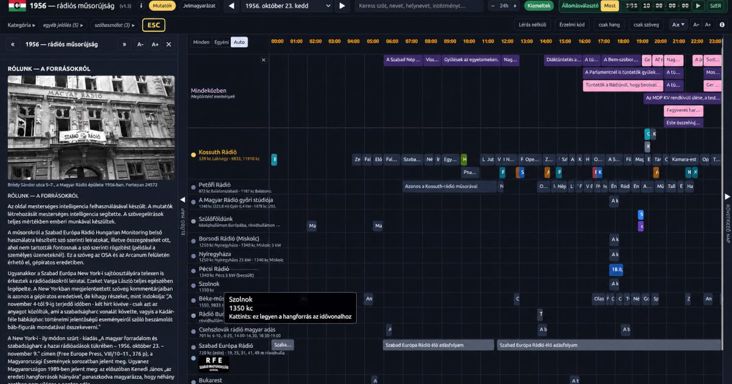
Task: Jump to 12:00 on the timeline ruler
Action: click(x=507, y=41)
